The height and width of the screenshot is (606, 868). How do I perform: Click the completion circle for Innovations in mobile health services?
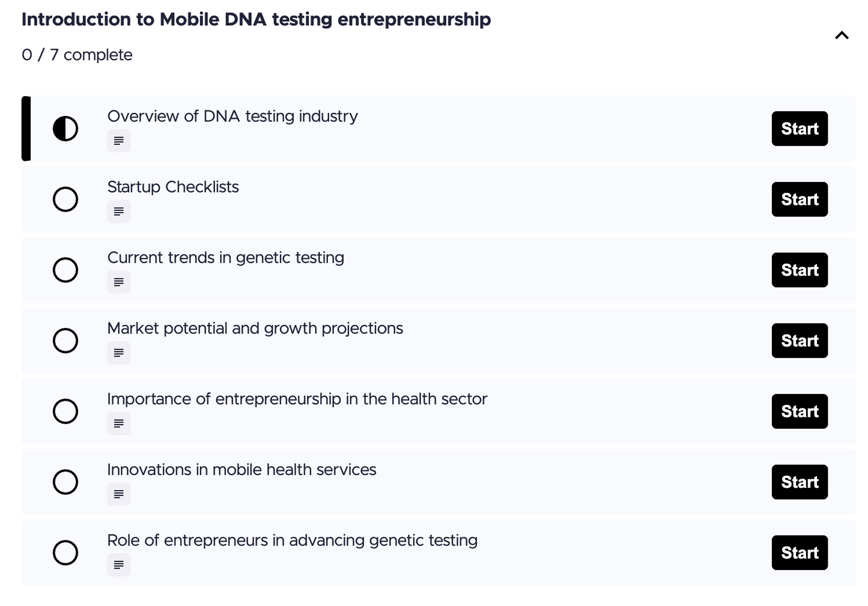pos(65,482)
